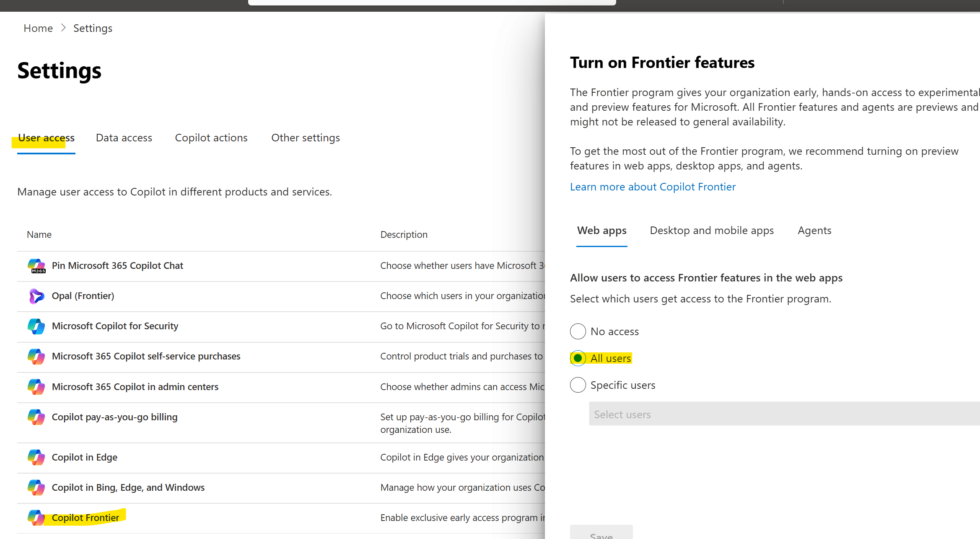This screenshot has height=539, width=980.
Task: Select the Opal (Frontier) icon
Action: 36,296
